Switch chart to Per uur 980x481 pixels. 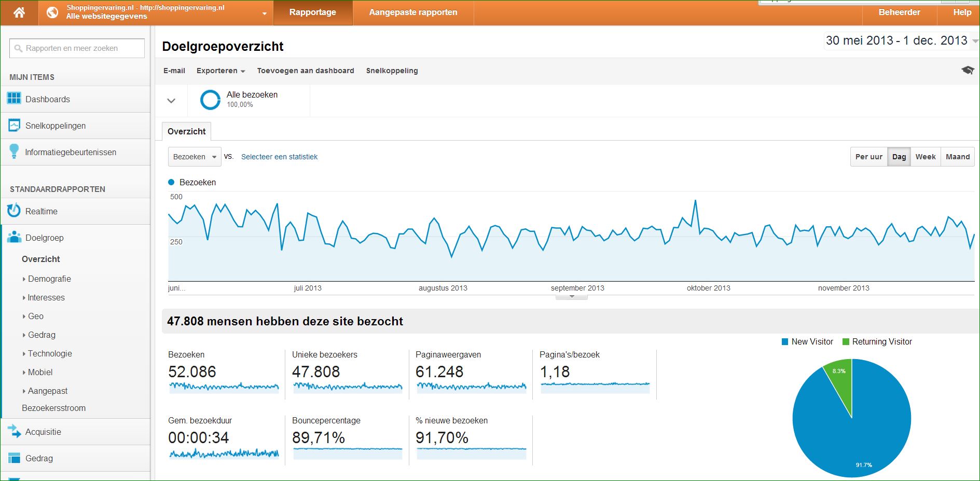click(x=868, y=157)
